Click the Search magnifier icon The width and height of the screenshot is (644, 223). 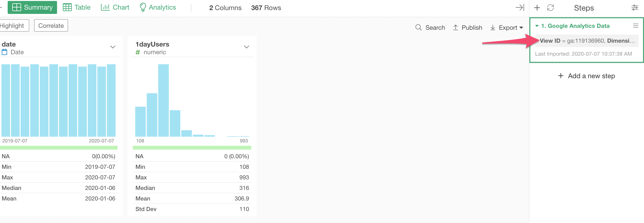point(418,28)
